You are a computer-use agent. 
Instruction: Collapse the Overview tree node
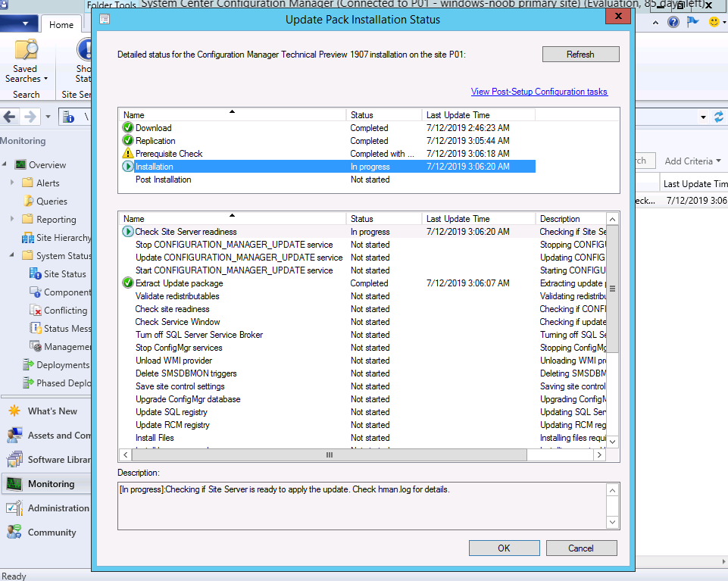coord(5,164)
